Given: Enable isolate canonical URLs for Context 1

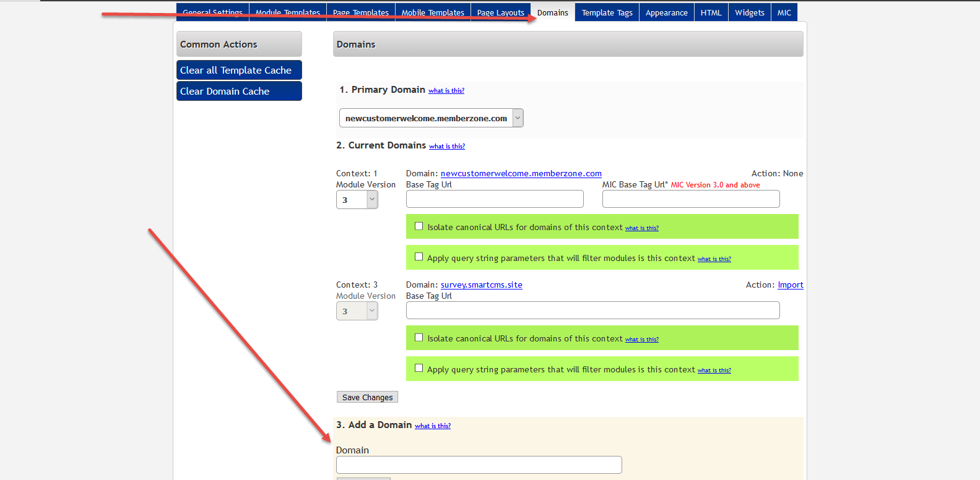Looking at the screenshot, I should pos(419,226).
